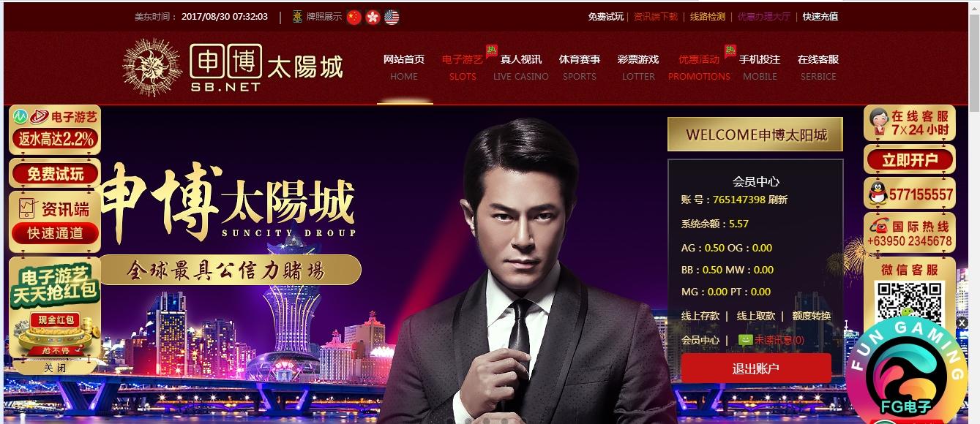Close the Fun Gaming floating ad
Viewport: 980px width, 424px height.
(962, 323)
